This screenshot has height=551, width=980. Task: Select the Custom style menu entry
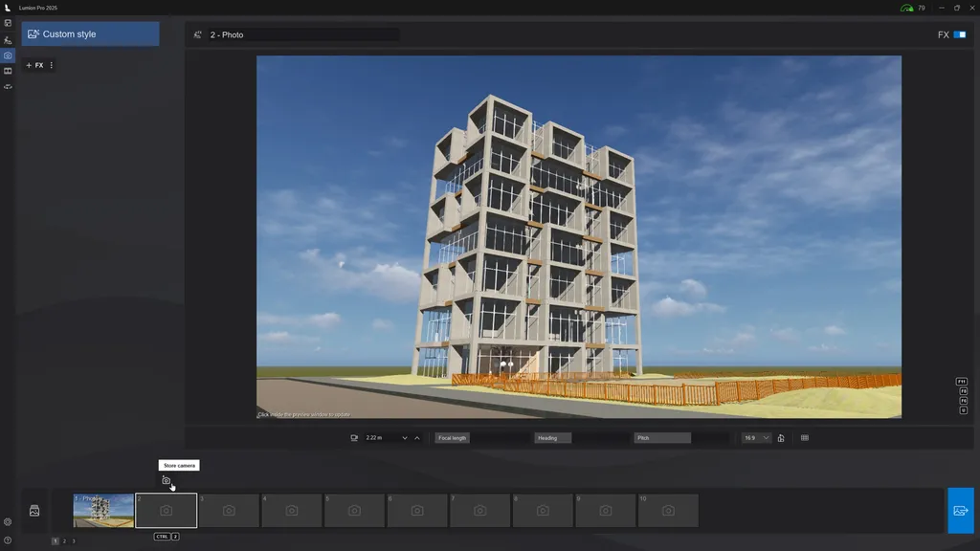pyautogui.click(x=89, y=33)
